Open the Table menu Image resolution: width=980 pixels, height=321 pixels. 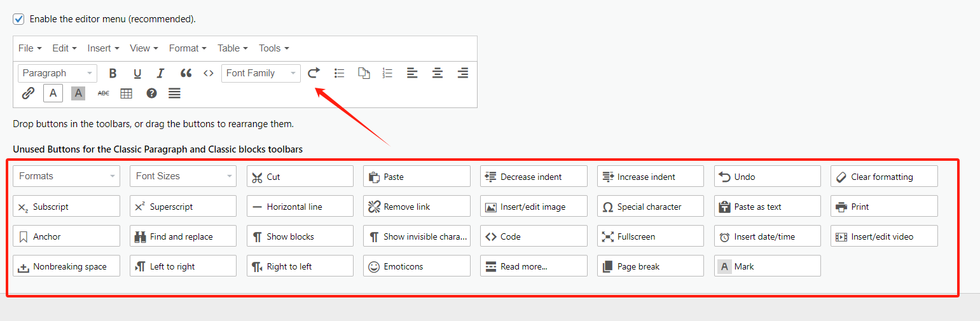click(x=233, y=48)
